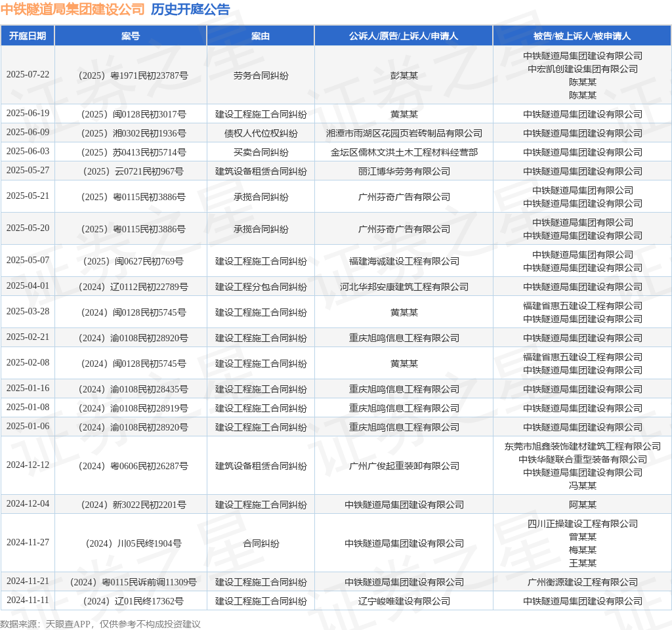This screenshot has height=630, width=672.
Task: Select plaintiff 福建海诚建设工程有限公司
Action: pos(404,261)
